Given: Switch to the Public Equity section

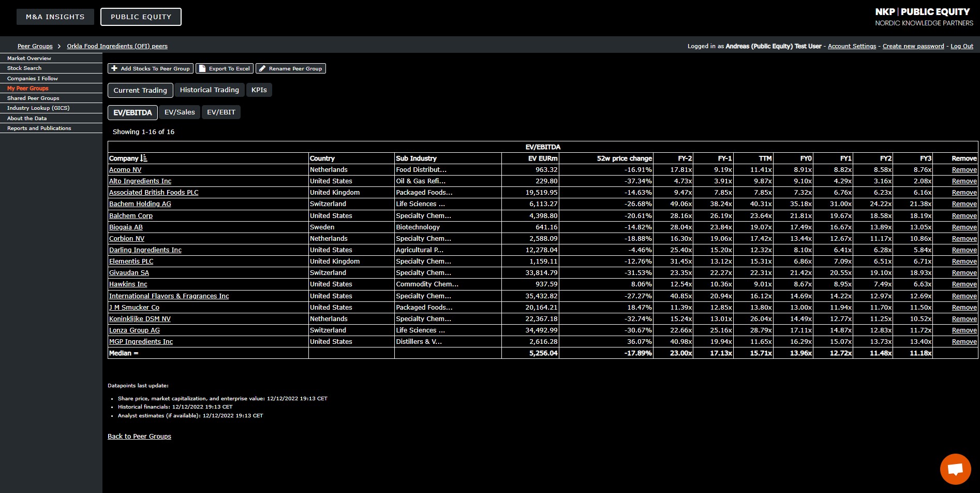Looking at the screenshot, I should coord(141,17).
